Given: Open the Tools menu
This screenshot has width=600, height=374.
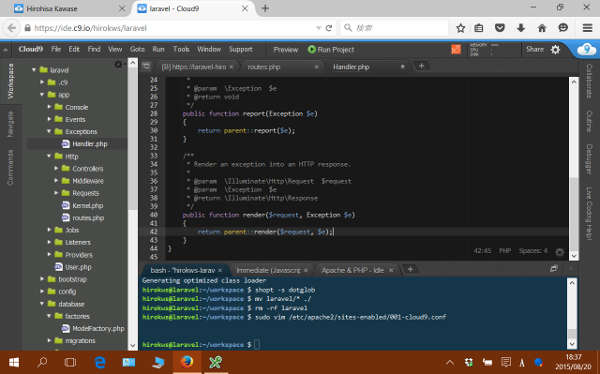Looking at the screenshot, I should click(x=181, y=49).
